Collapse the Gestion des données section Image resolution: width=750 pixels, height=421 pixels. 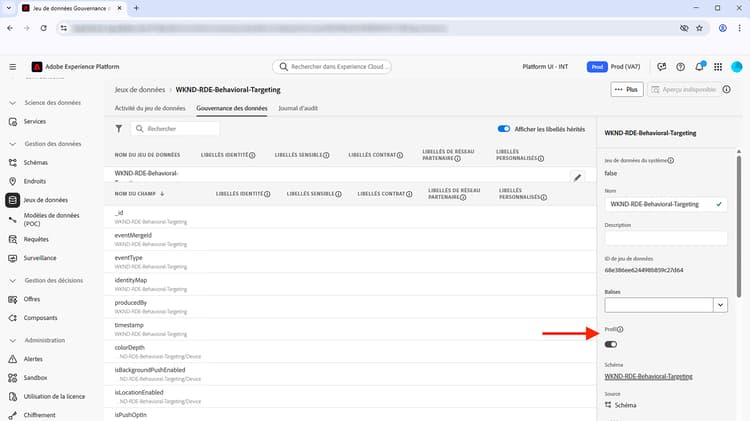(12, 144)
